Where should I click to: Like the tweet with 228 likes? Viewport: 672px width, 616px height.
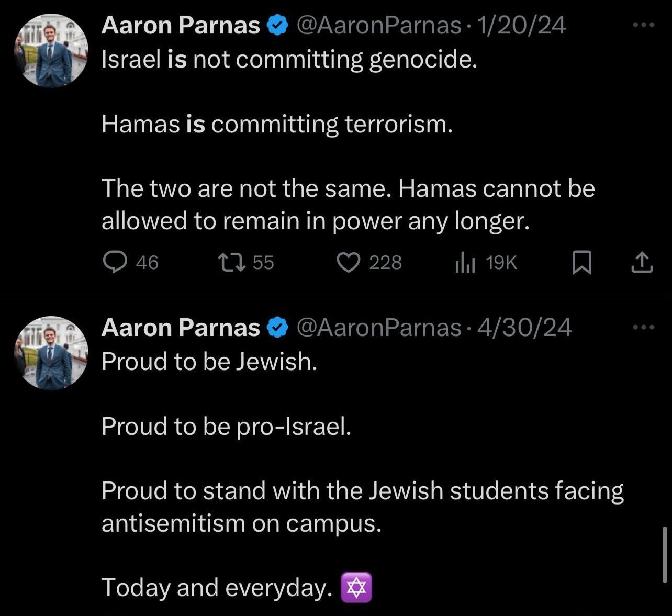368,262
